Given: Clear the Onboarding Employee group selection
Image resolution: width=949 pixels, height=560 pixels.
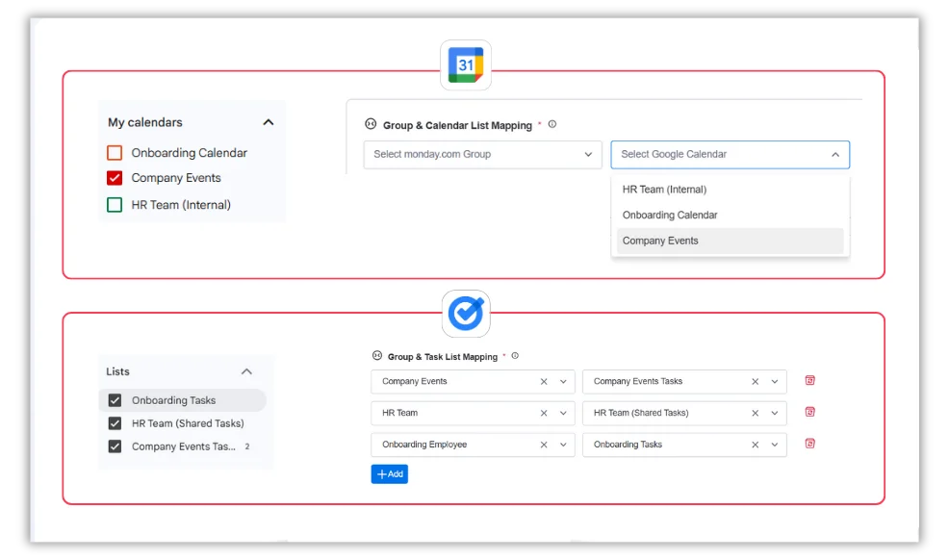Looking at the screenshot, I should click(x=544, y=445).
